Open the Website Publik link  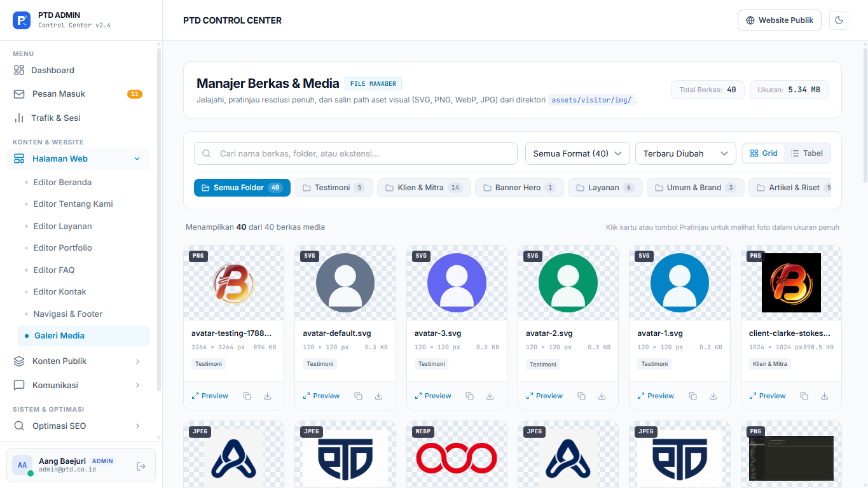[x=780, y=20]
